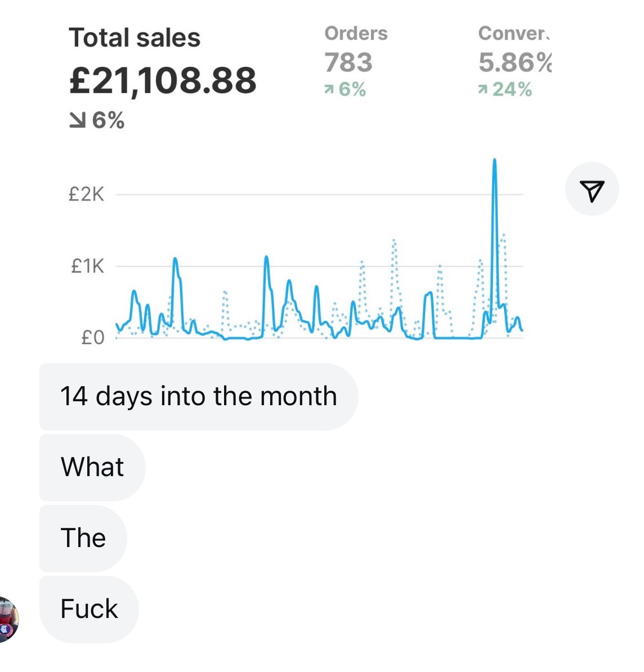The width and height of the screenshot is (644, 672).
Task: Open the Total sales heading
Action: click(135, 38)
